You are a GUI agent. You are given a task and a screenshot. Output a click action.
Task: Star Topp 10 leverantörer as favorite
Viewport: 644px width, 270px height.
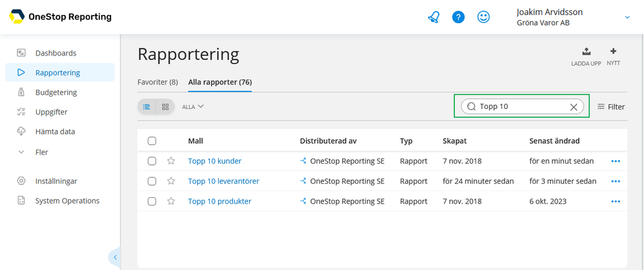pyautogui.click(x=171, y=181)
